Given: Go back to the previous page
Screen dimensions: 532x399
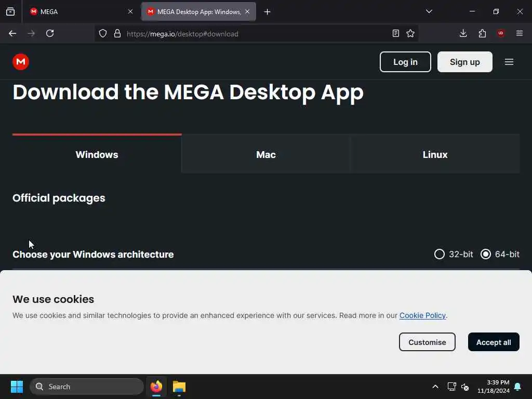Looking at the screenshot, I should click(x=12, y=33).
